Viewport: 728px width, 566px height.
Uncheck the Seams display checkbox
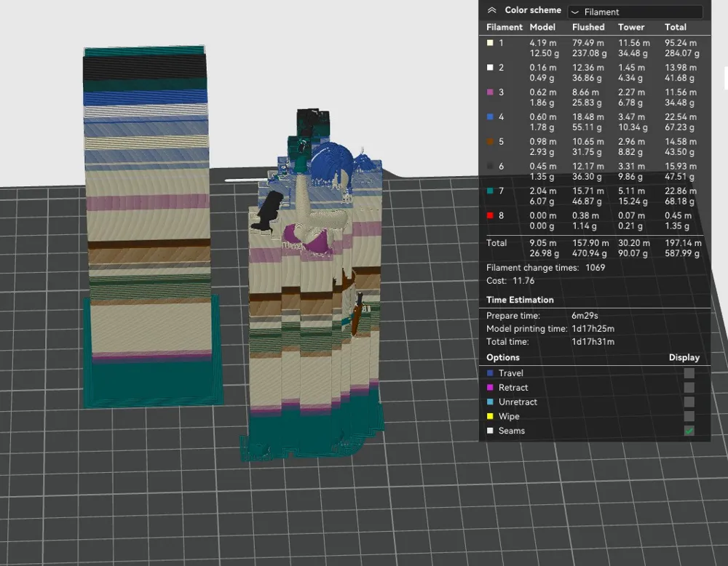[x=689, y=431]
